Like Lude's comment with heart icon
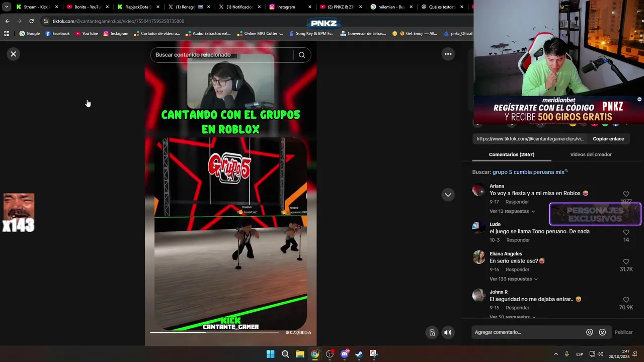644x362 pixels. [x=626, y=232]
